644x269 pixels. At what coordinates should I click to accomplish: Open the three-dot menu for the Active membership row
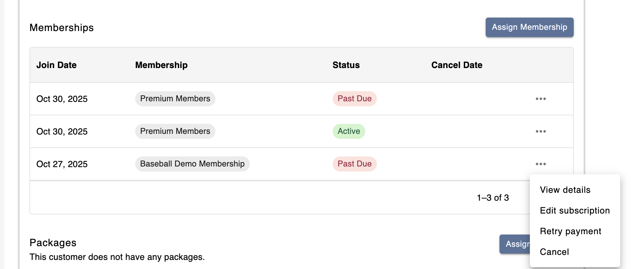541,131
